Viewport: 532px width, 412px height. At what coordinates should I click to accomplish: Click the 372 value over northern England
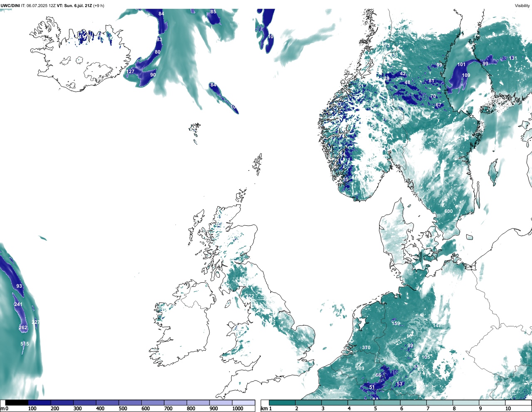pyautogui.click(x=250, y=296)
